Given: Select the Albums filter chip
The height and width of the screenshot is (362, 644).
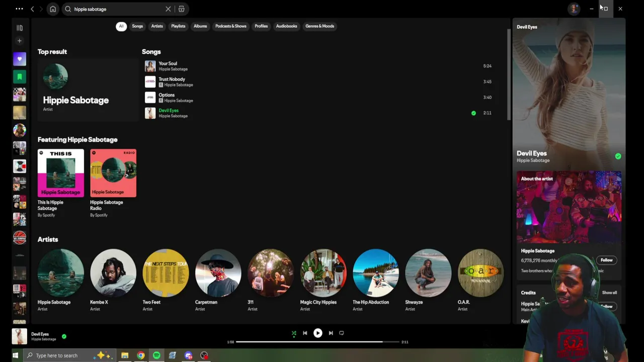Looking at the screenshot, I should click(200, 26).
